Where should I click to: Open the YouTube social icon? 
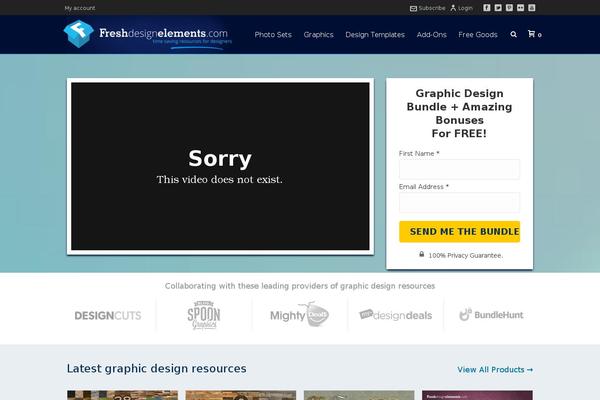(x=532, y=8)
